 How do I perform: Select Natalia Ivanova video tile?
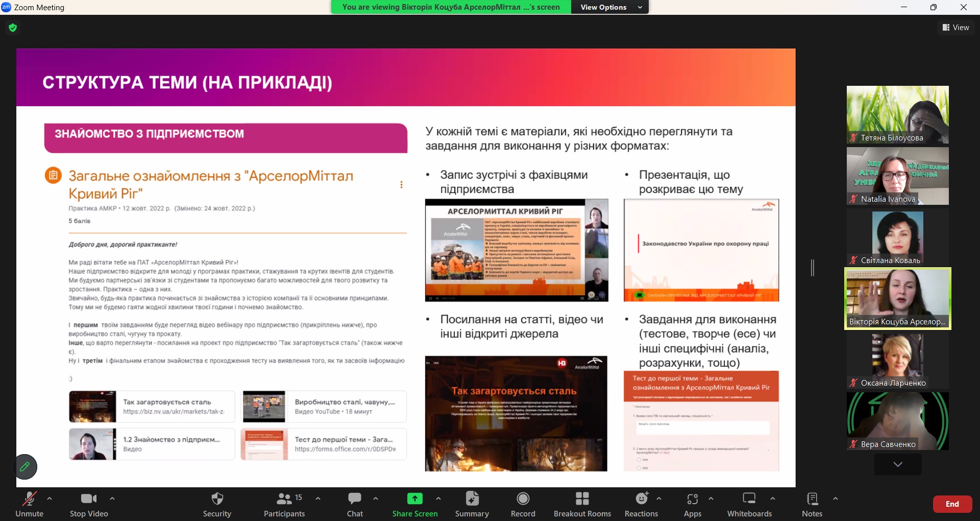coord(898,176)
